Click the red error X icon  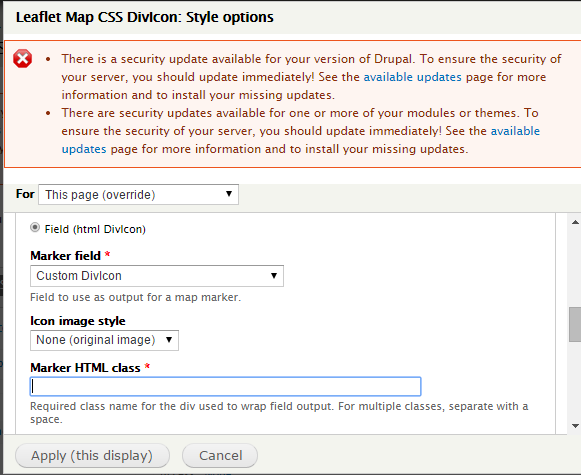coord(23,59)
